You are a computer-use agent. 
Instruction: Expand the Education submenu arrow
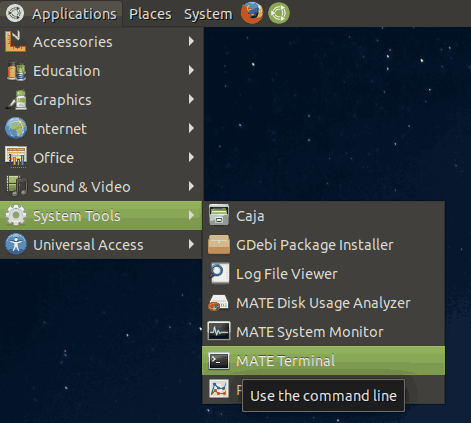[x=191, y=70]
